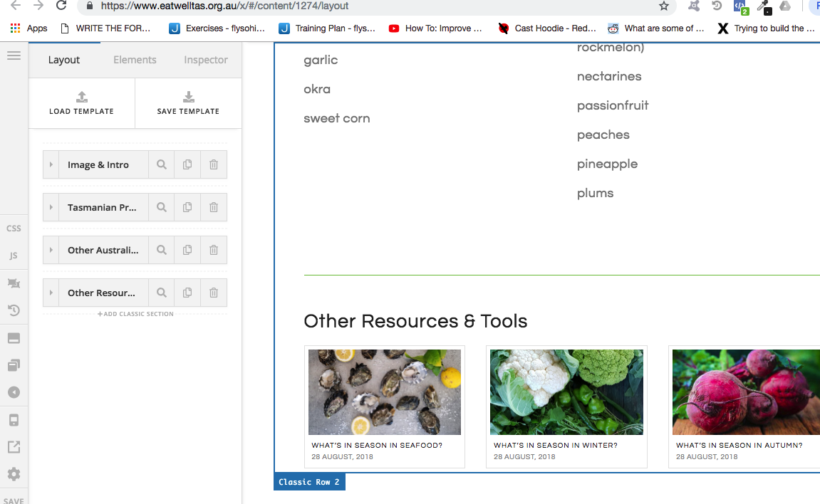This screenshot has height=504, width=820.
Task: Duplicate the Other Australi... section
Action: point(187,250)
